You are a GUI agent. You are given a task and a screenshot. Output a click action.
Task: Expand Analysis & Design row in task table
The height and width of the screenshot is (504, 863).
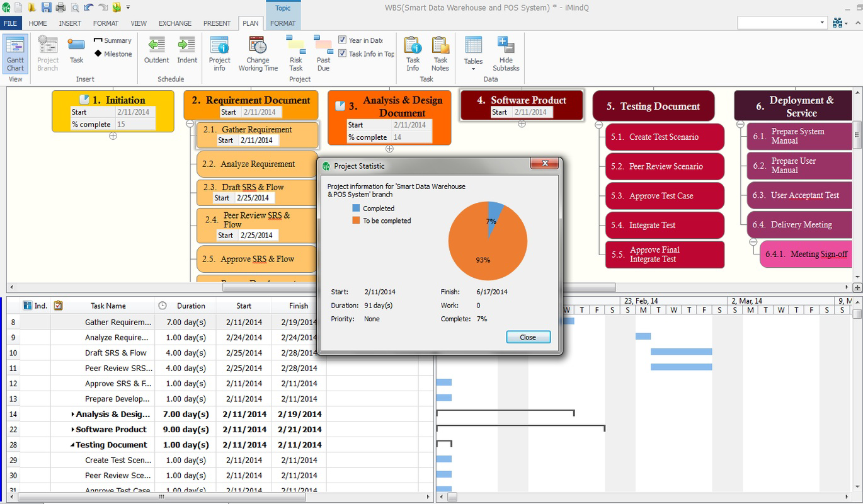[x=73, y=414]
